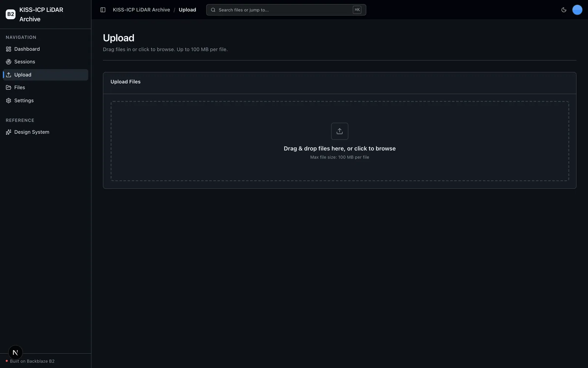588x368 pixels.
Task: Click the Upload page heading
Action: [x=119, y=38]
